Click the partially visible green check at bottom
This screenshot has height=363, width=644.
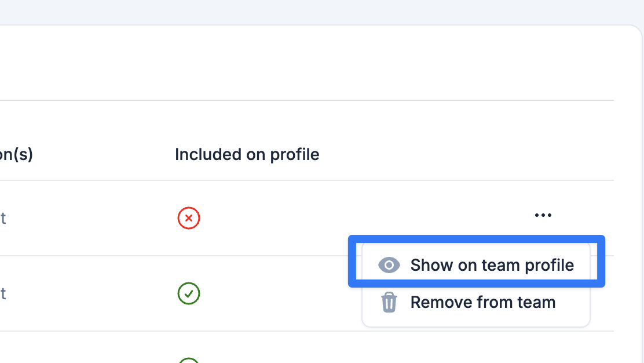coord(189,360)
